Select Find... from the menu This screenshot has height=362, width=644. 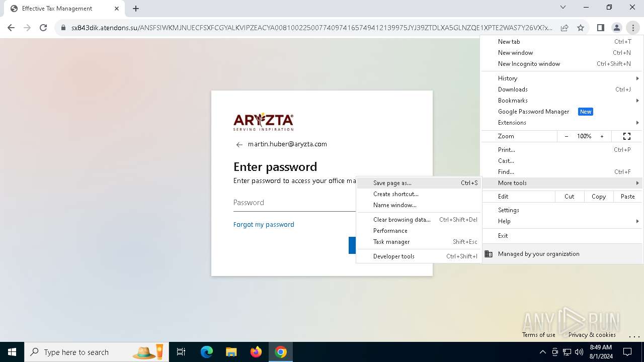(562, 172)
